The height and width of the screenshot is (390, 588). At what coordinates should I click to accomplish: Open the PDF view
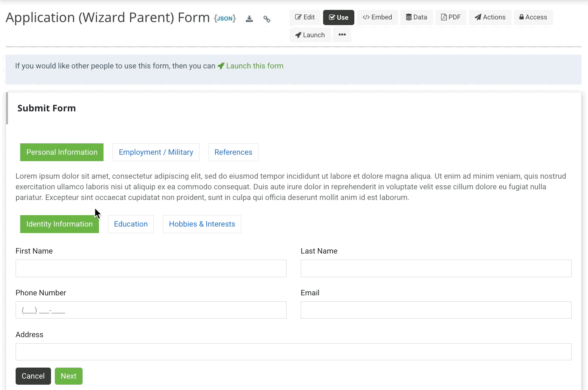(x=451, y=17)
